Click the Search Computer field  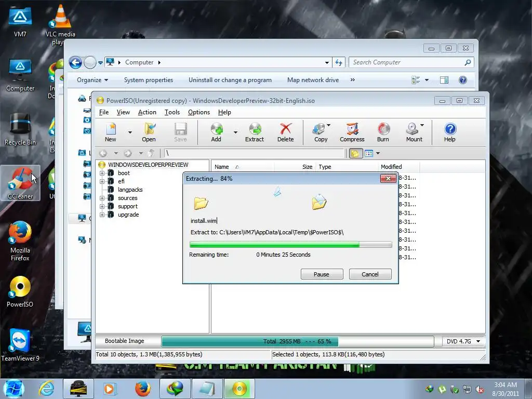pos(411,62)
